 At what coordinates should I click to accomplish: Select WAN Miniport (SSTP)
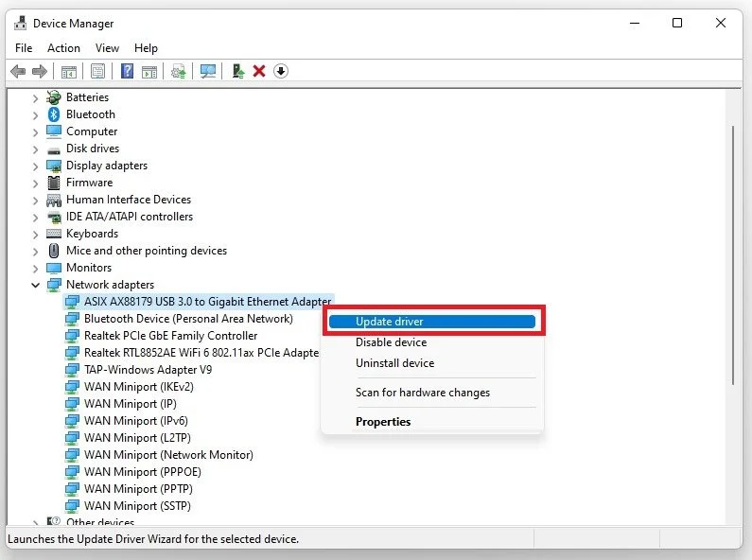(x=137, y=506)
